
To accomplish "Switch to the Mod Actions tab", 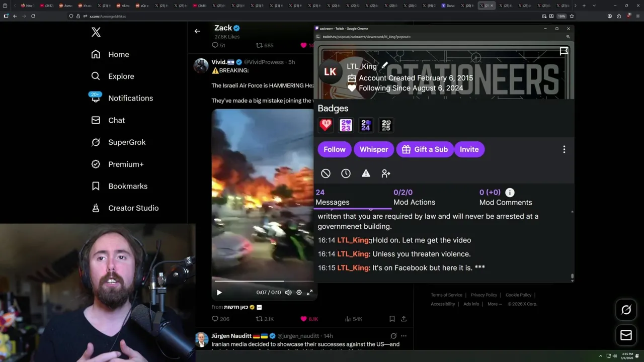I will click(414, 197).
